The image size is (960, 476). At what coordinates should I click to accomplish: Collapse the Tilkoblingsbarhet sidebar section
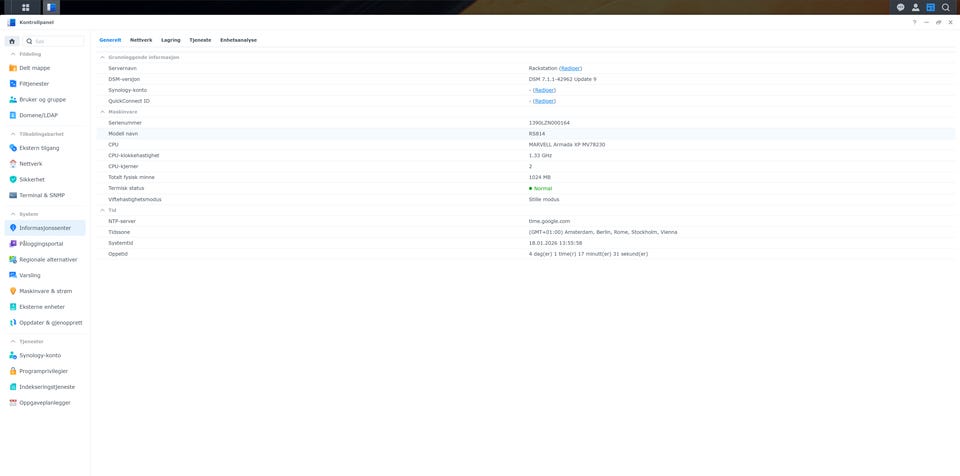pos(13,134)
